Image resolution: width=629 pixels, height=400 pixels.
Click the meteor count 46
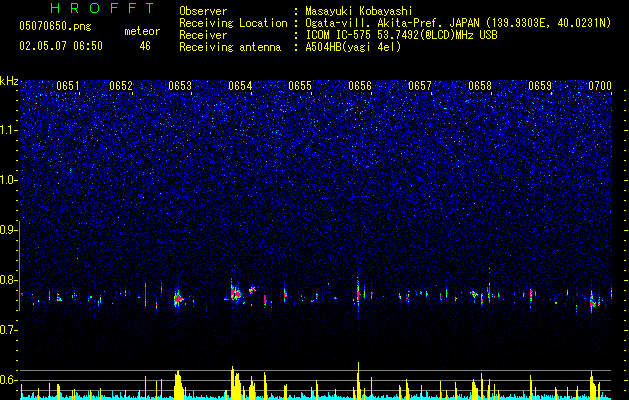(145, 46)
